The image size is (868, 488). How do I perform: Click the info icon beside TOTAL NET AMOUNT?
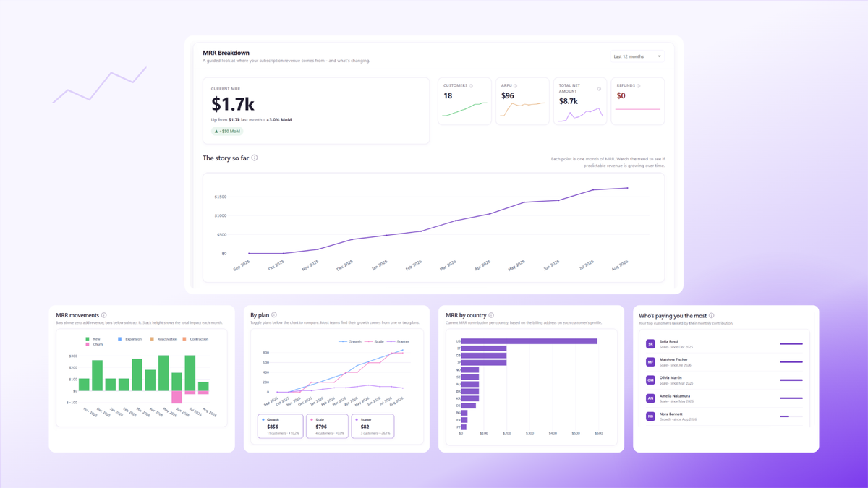599,89
